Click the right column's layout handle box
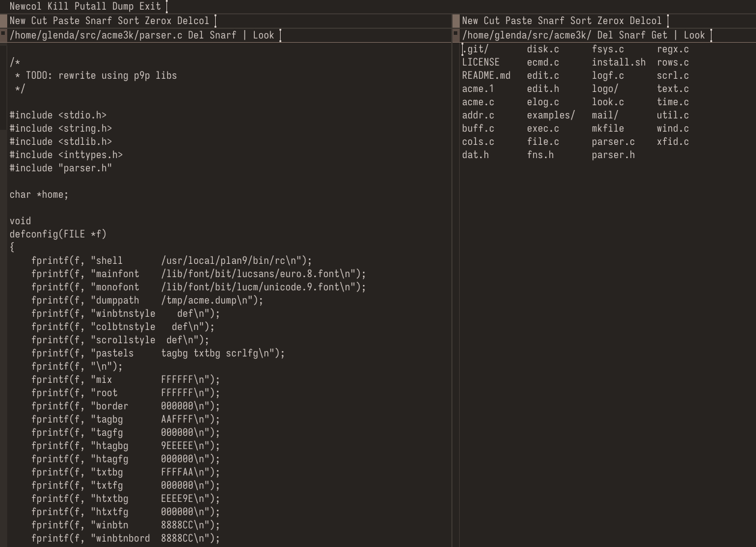The image size is (756, 547). coord(456,21)
